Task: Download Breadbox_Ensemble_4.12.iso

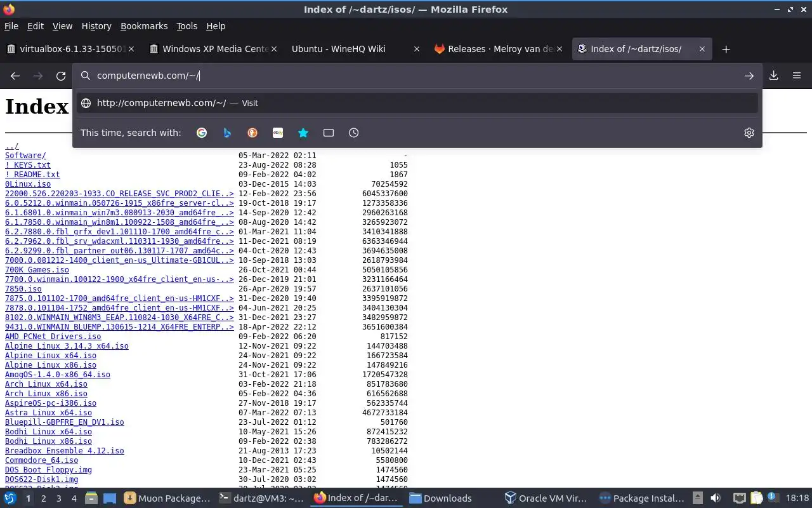Action: 65,451
